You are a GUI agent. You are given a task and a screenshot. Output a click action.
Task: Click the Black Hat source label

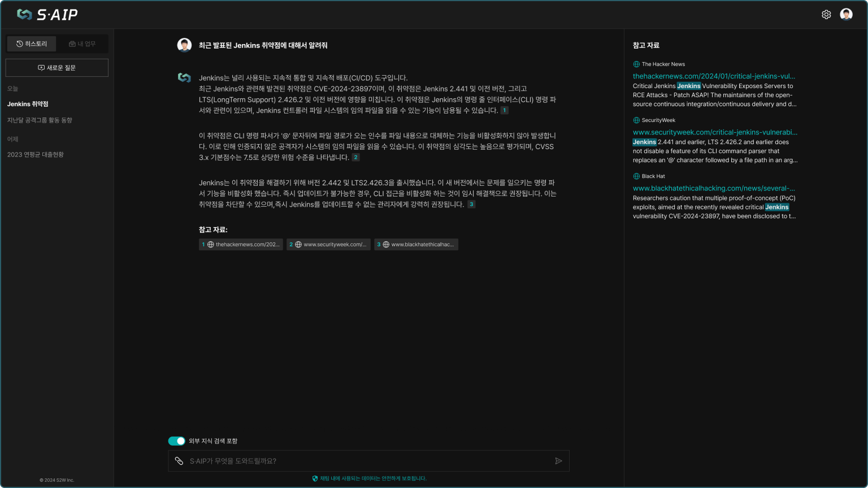(x=653, y=176)
